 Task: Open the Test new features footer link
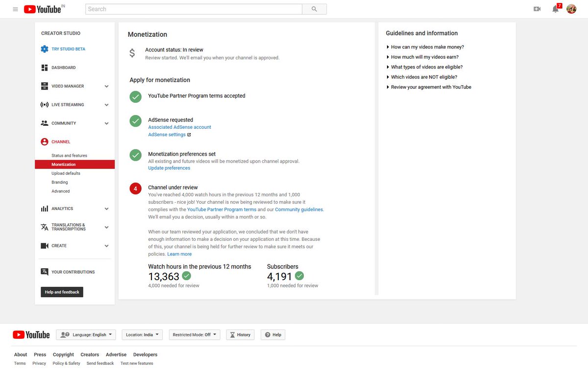(137, 363)
